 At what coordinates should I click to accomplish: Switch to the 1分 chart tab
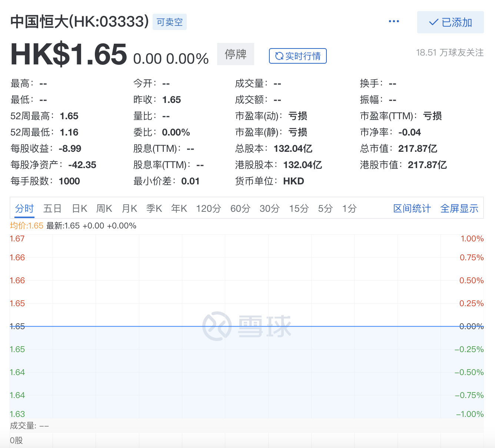pos(349,208)
